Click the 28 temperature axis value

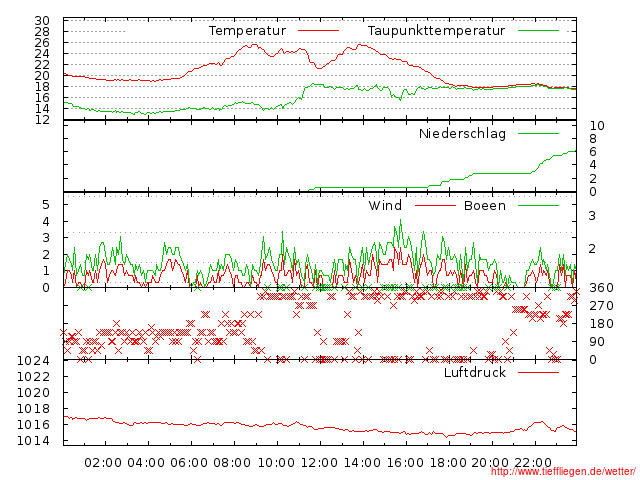click(x=42, y=31)
